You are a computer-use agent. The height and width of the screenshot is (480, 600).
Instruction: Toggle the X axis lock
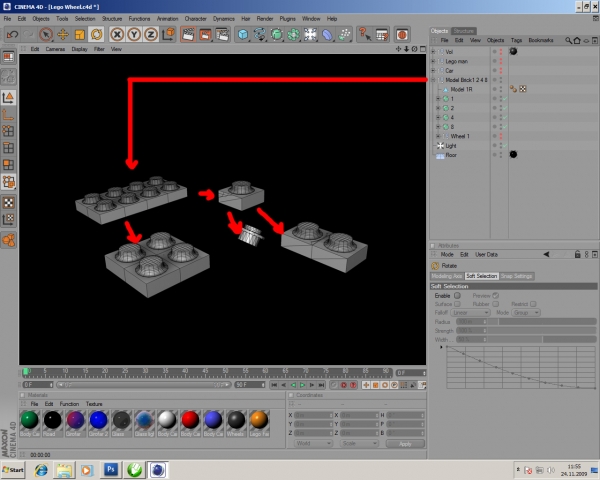click(x=117, y=34)
